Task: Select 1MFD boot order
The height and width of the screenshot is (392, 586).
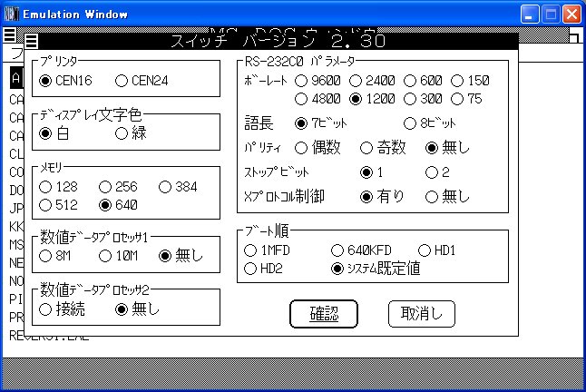Action: pos(251,250)
